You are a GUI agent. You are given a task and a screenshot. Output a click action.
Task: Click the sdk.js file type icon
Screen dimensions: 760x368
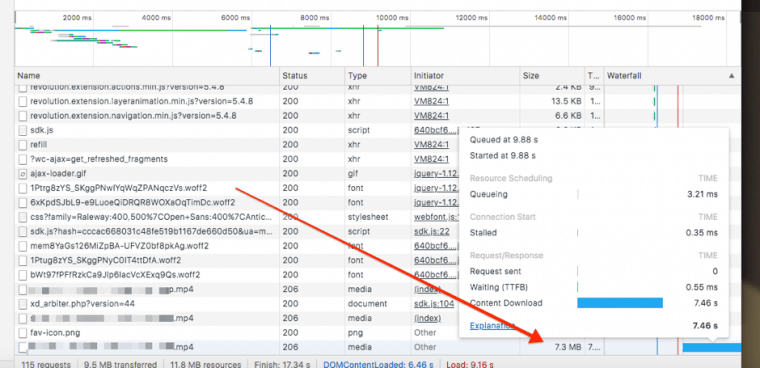click(22, 130)
